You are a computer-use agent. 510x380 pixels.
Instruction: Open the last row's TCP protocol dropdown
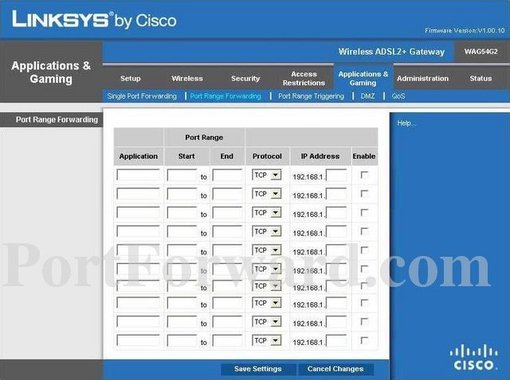click(x=267, y=340)
